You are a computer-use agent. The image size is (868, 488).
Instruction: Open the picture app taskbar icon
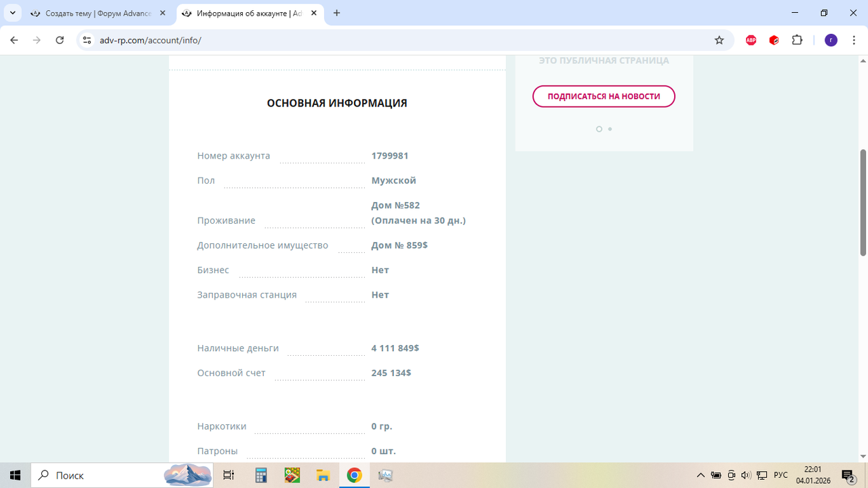tap(385, 475)
